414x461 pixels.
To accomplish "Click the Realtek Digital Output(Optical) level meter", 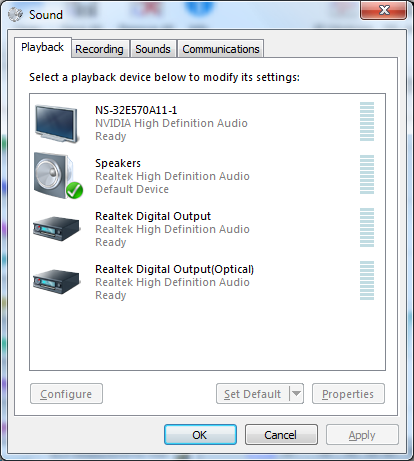I will click(x=367, y=280).
